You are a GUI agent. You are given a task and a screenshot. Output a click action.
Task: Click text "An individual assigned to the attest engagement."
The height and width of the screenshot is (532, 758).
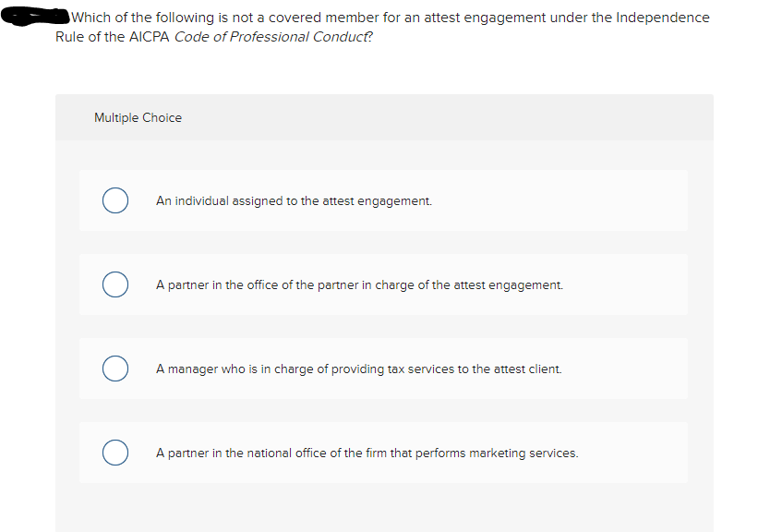coord(294,200)
